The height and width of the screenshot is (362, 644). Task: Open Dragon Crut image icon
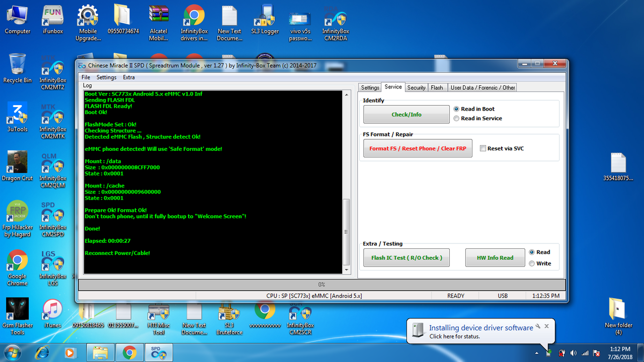point(17,166)
